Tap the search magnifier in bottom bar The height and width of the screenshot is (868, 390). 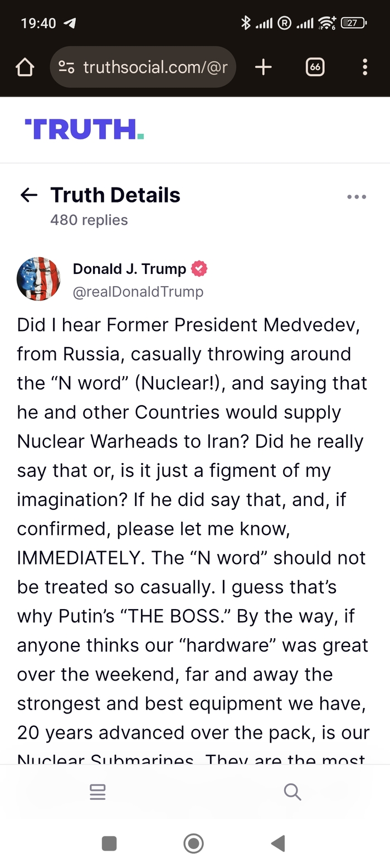[x=292, y=792]
